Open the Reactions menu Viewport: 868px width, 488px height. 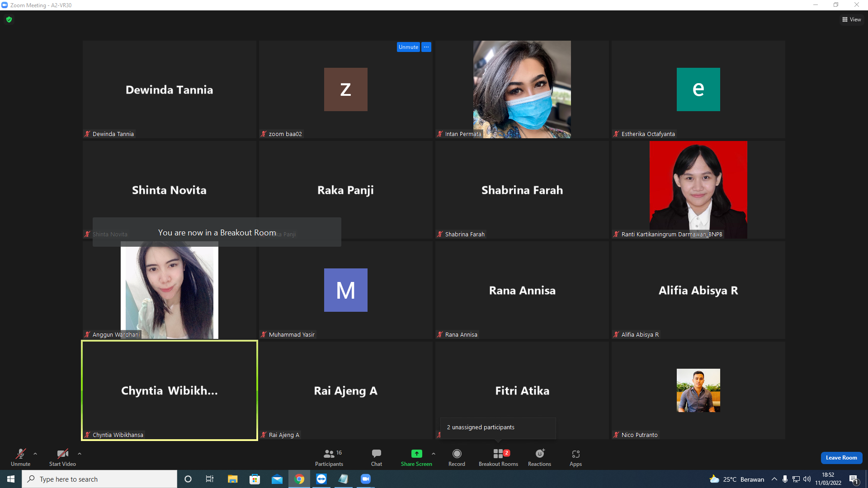pyautogui.click(x=539, y=457)
